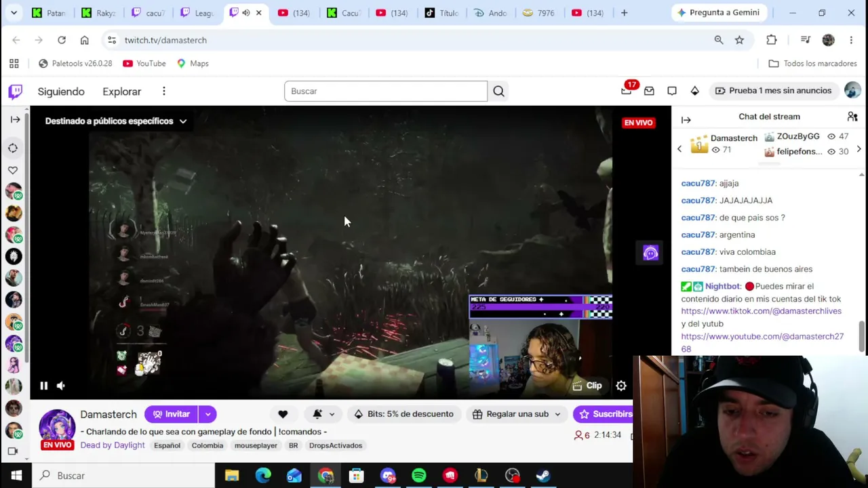Switch to the TikTok Título tab
Screen dimensions: 868x488
[442, 13]
